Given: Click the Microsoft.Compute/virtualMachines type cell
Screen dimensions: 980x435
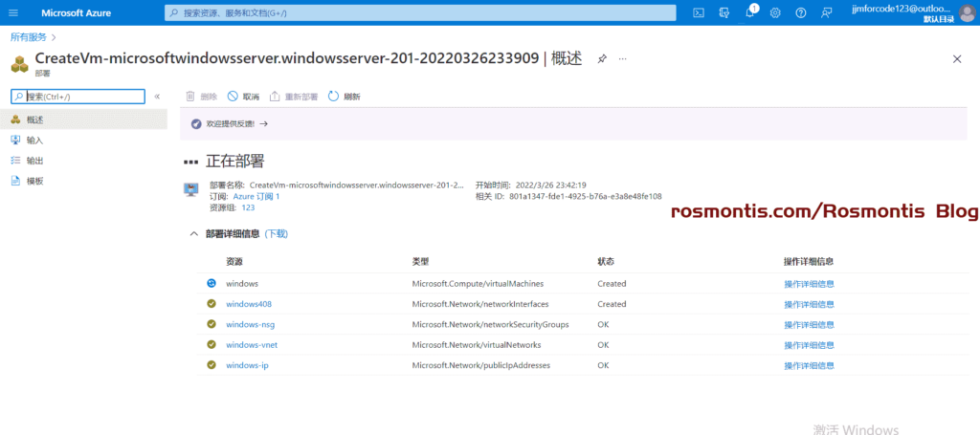Looking at the screenshot, I should pos(478,283).
